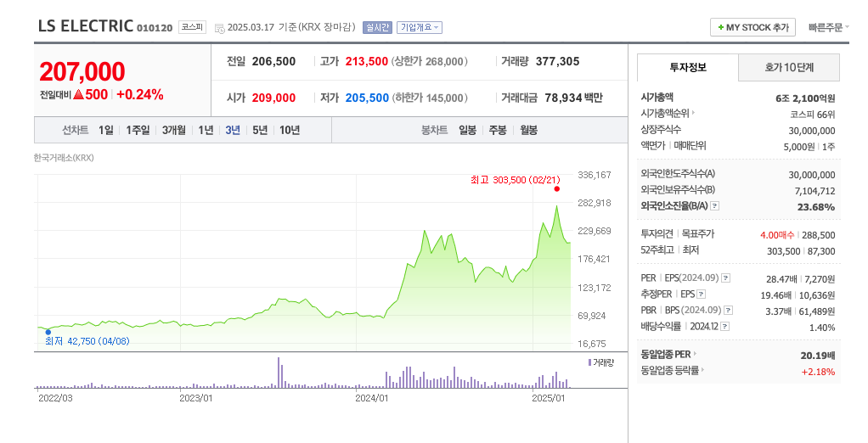Screen dimensions: 868x443
Task: Open the help icon beside PER EPS(2024.09)
Action: (725, 278)
